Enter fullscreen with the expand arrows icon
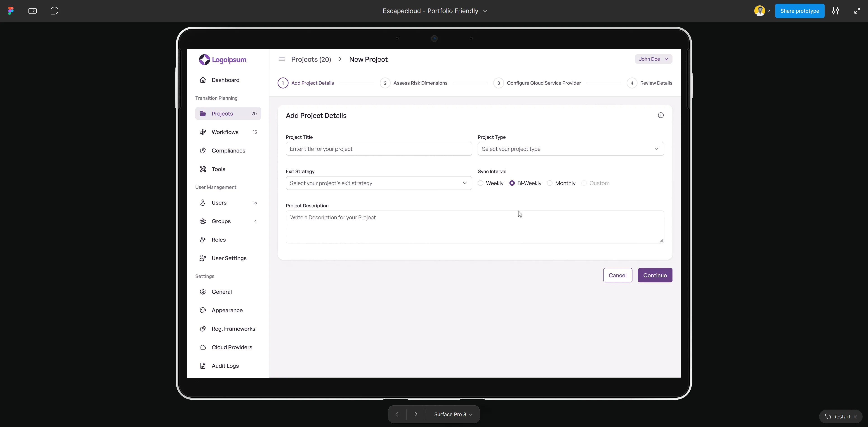The image size is (868, 427). [857, 11]
